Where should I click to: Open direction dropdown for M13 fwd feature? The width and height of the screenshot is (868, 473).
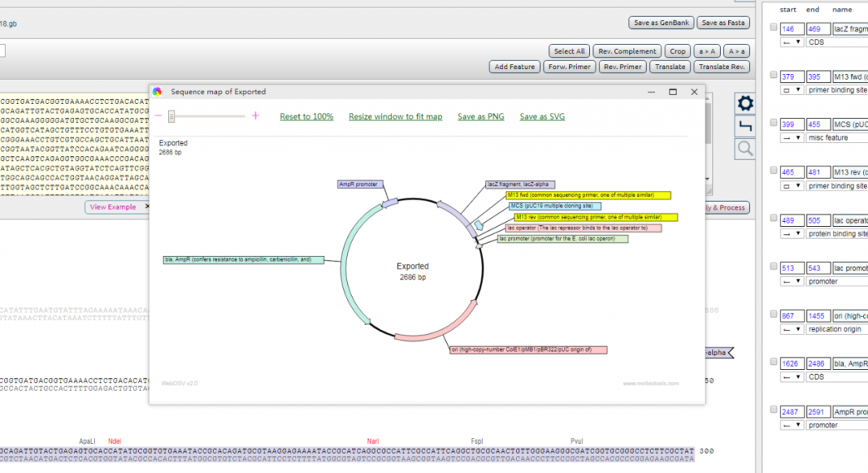tap(792, 90)
